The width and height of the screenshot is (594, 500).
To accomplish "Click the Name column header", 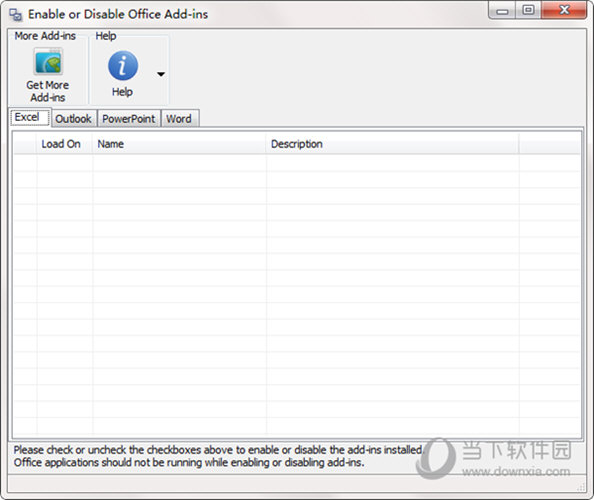I will (179, 144).
